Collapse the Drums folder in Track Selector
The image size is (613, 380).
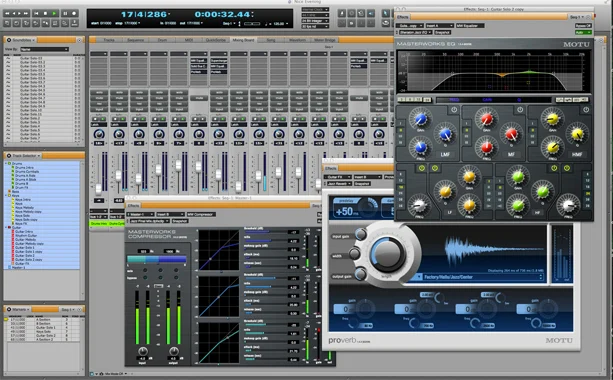(6, 163)
